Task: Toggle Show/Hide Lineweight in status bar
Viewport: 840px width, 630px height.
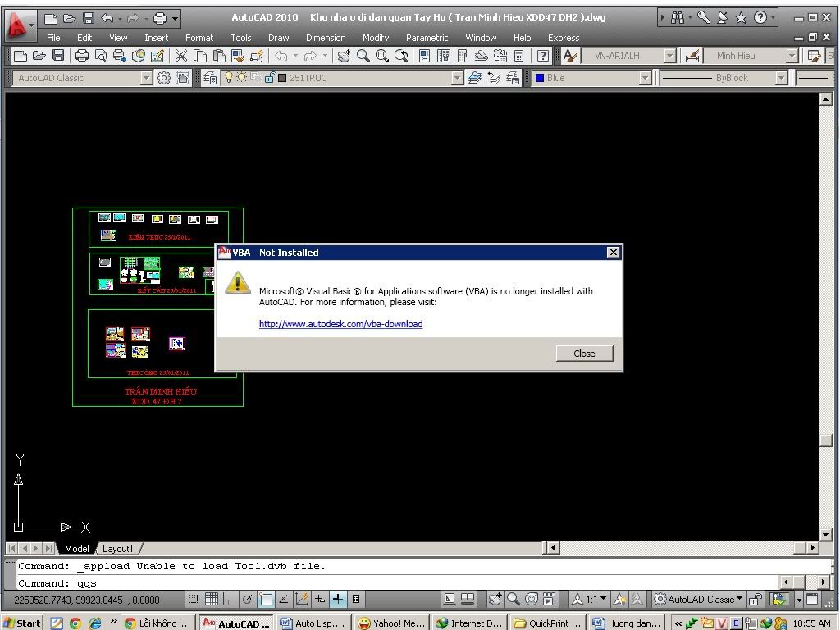Action: click(338, 599)
